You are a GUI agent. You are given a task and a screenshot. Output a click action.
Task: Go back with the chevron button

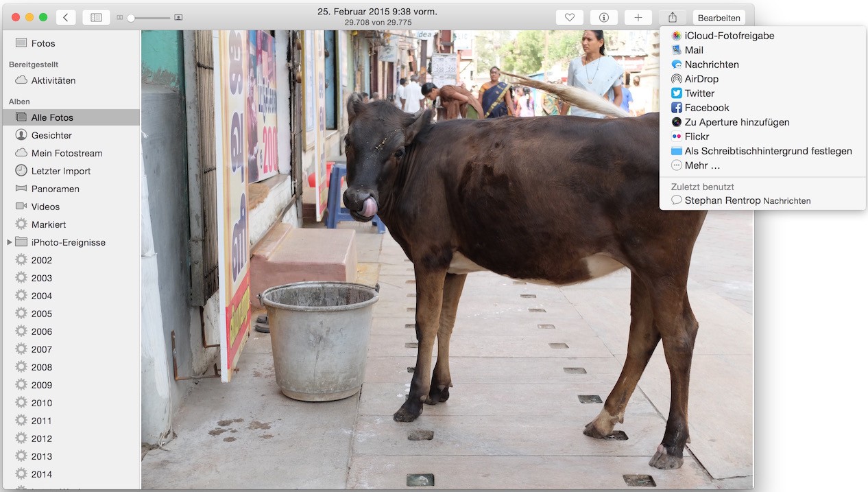[x=66, y=17]
